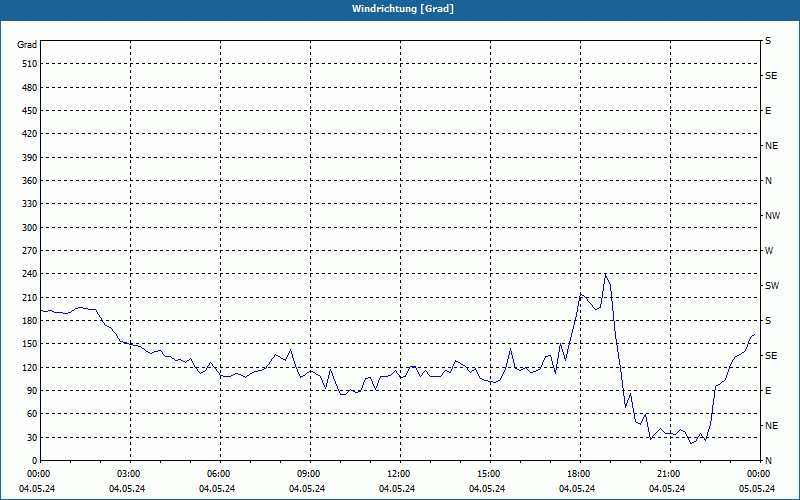Click the 210 y-axis label
800x500 pixels.
(30, 297)
